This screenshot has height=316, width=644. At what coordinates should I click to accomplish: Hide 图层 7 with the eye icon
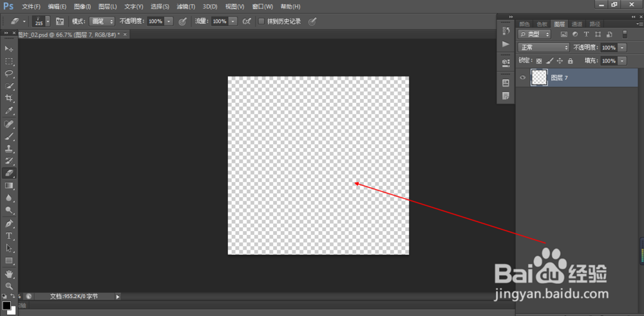(x=523, y=78)
